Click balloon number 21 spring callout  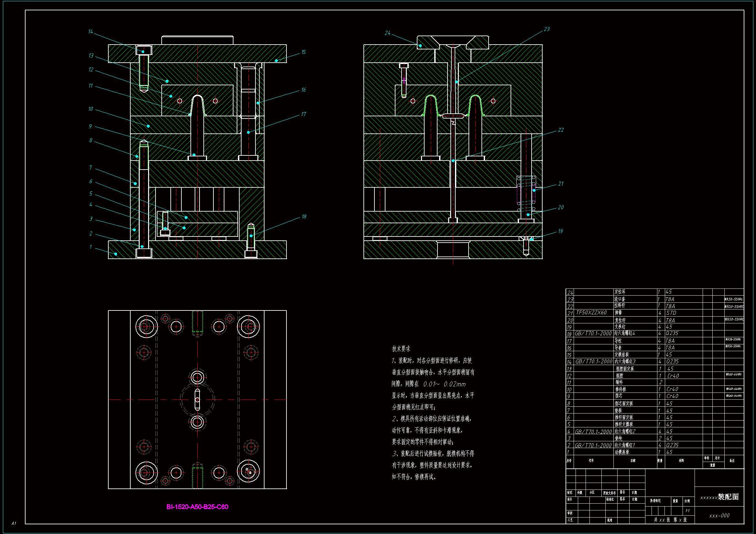pos(561,183)
